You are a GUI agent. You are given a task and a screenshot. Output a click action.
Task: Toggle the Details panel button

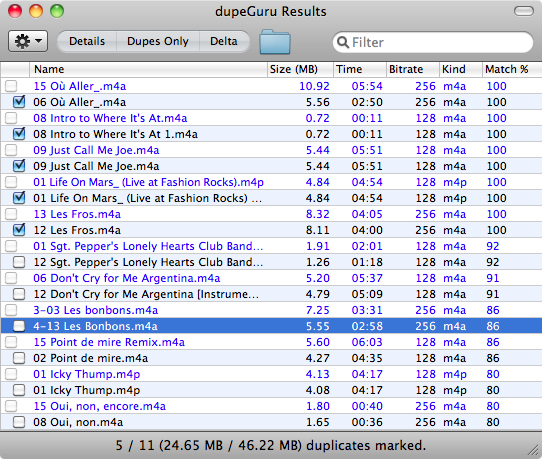(x=87, y=41)
